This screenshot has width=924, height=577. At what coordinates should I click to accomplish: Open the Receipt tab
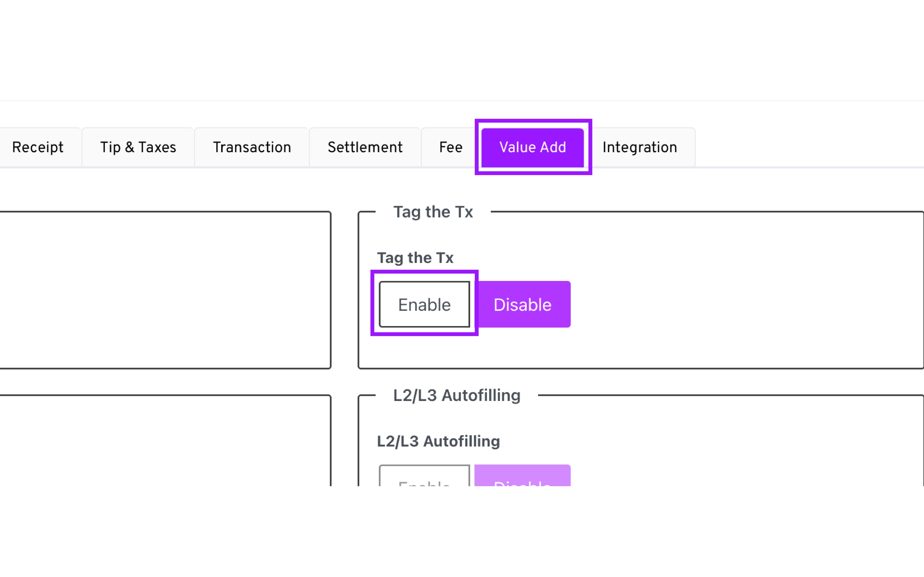pyautogui.click(x=38, y=147)
